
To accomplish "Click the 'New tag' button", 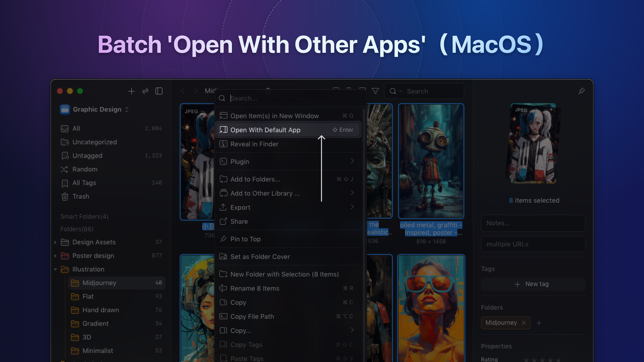I will coord(533,284).
